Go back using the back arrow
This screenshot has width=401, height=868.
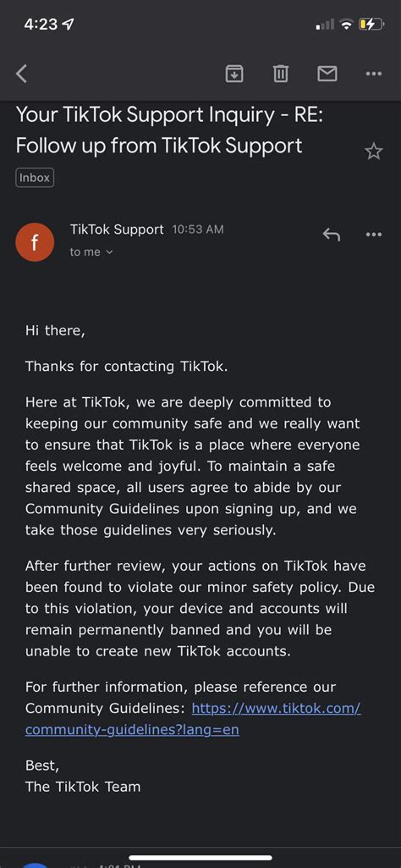pos(21,73)
